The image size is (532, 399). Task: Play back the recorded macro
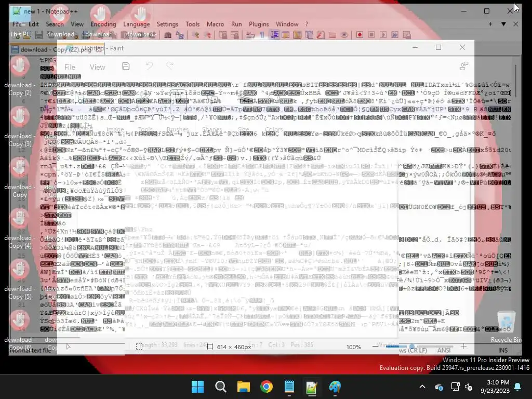(383, 35)
